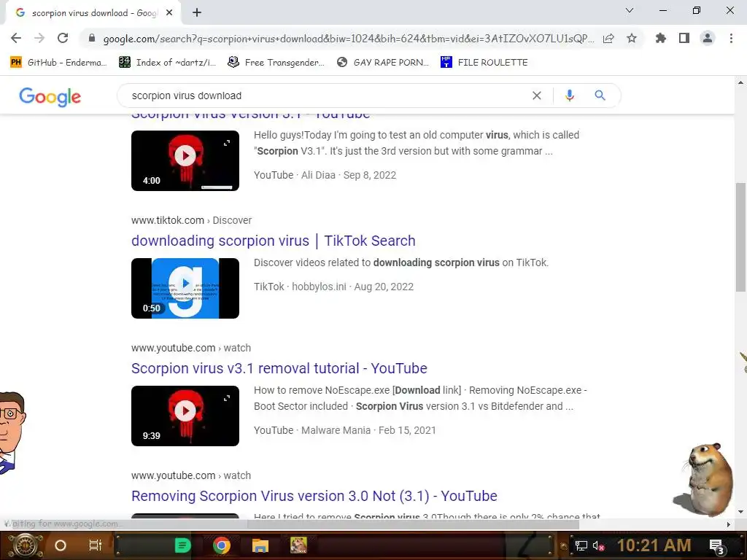The width and height of the screenshot is (747, 560).
Task: Open the notification center icon
Action: point(716,546)
